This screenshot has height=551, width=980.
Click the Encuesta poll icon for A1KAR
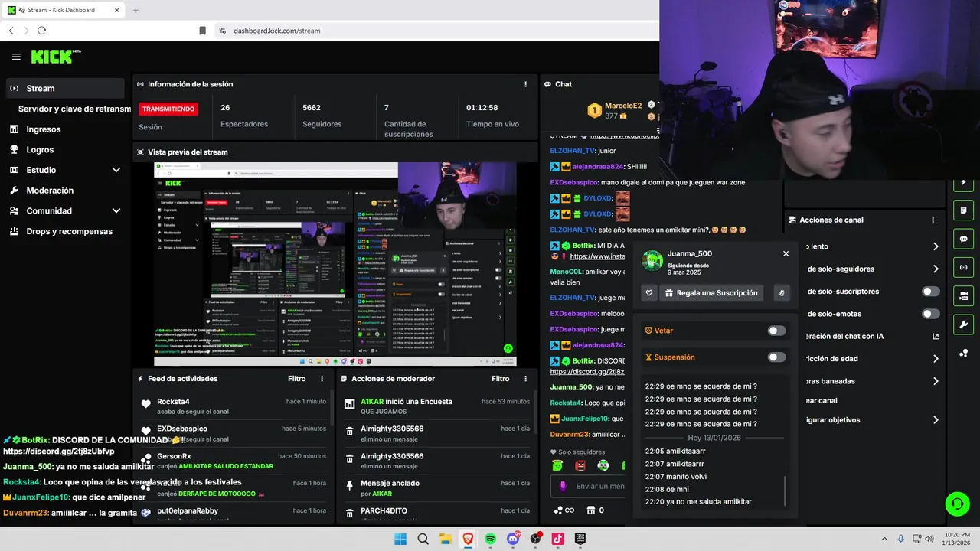349,404
